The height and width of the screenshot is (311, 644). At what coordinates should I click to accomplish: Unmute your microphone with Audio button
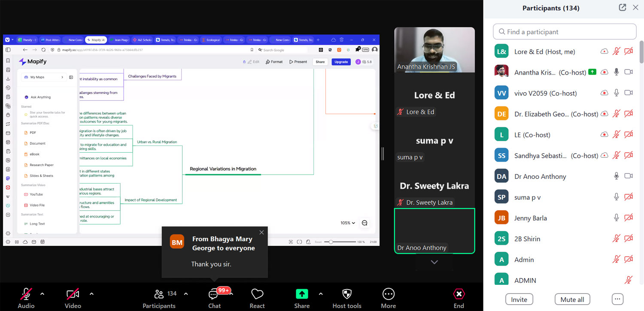click(x=26, y=294)
